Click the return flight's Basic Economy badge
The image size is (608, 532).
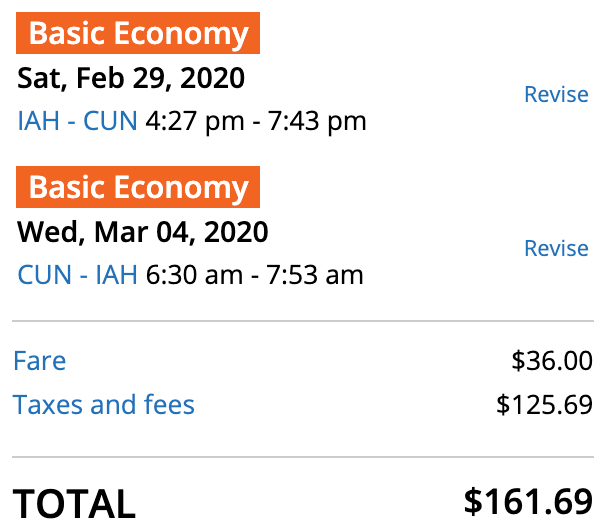[138, 187]
